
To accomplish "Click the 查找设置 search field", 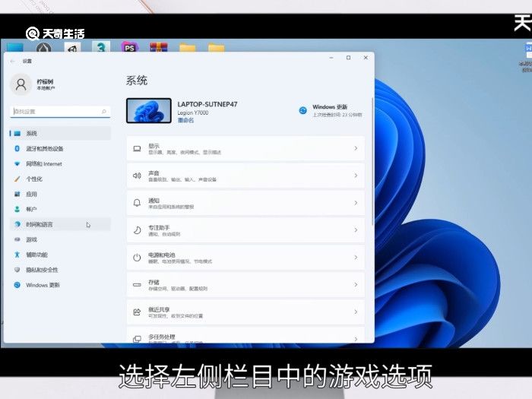I will point(60,111).
